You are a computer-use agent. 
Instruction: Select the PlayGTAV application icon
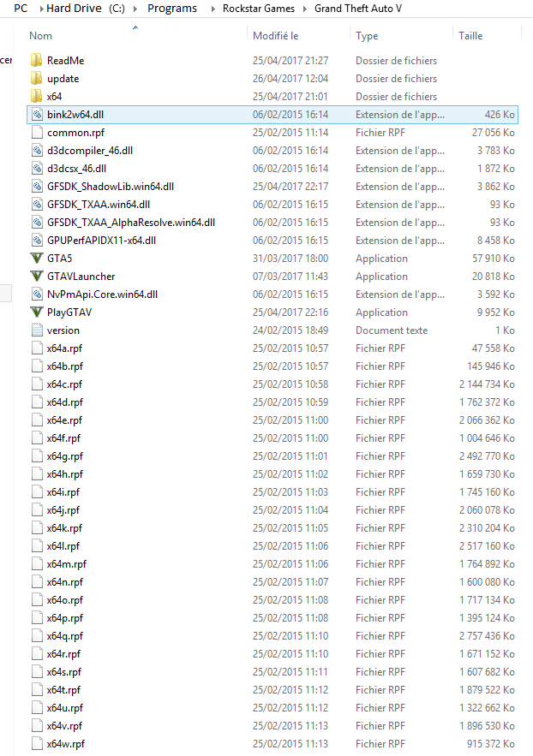tap(37, 312)
